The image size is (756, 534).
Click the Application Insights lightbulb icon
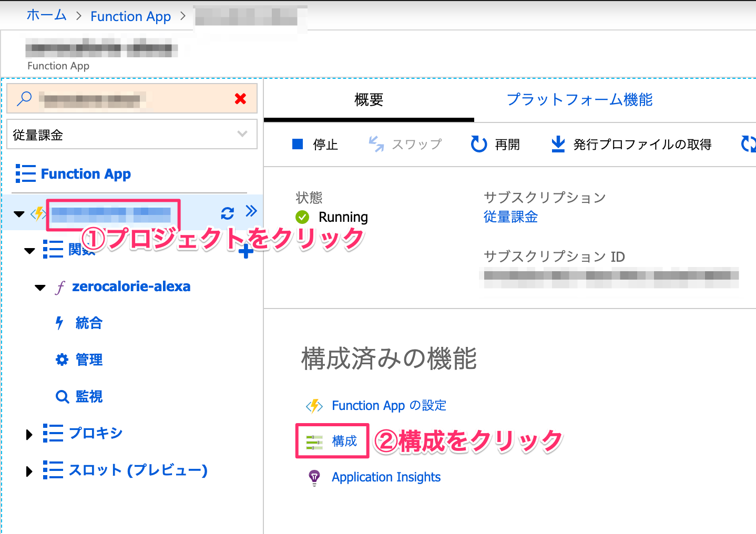tap(314, 477)
